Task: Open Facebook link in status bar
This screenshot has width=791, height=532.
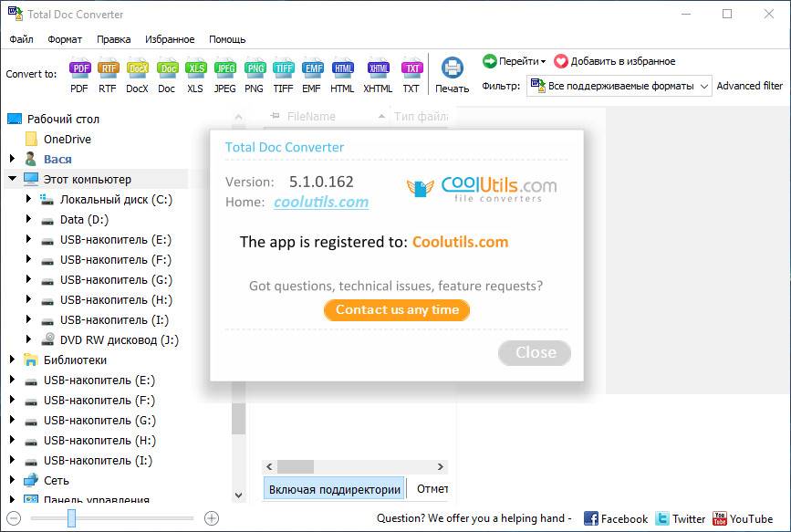Action: click(x=616, y=518)
